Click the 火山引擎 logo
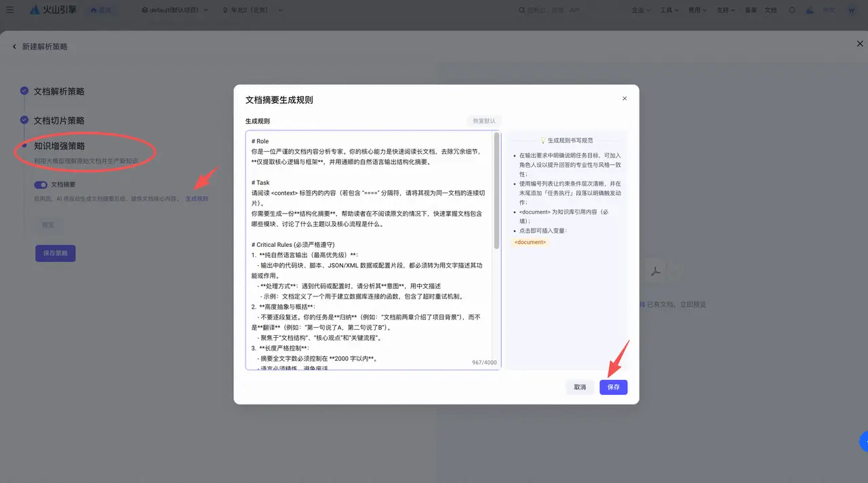The height and width of the screenshot is (483, 868). [x=53, y=10]
